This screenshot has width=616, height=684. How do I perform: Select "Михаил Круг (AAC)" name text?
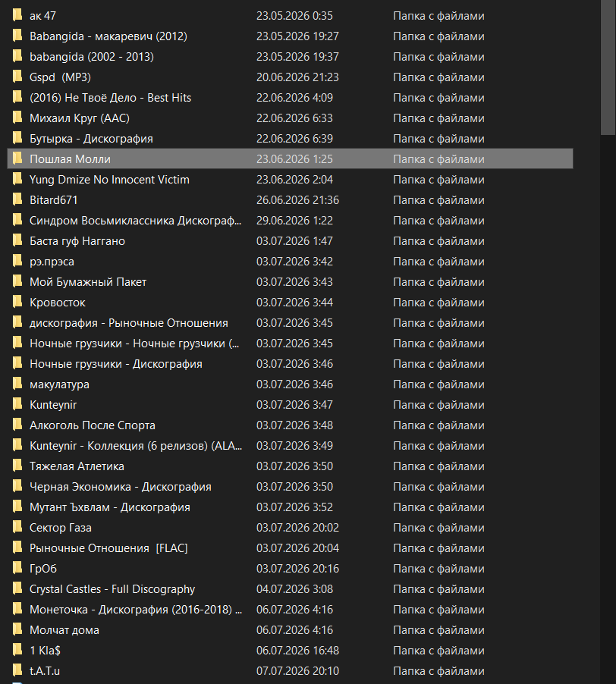[80, 118]
